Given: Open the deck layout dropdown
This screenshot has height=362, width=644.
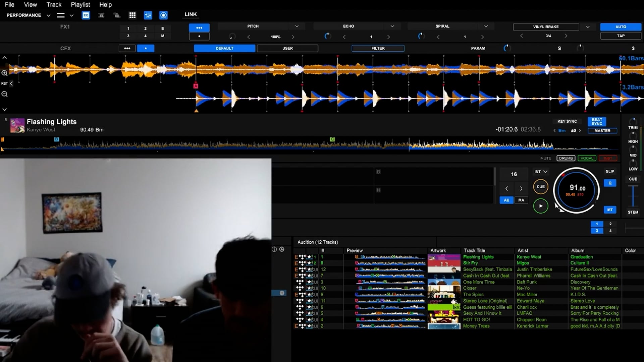Looking at the screenshot, I should 71,15.
